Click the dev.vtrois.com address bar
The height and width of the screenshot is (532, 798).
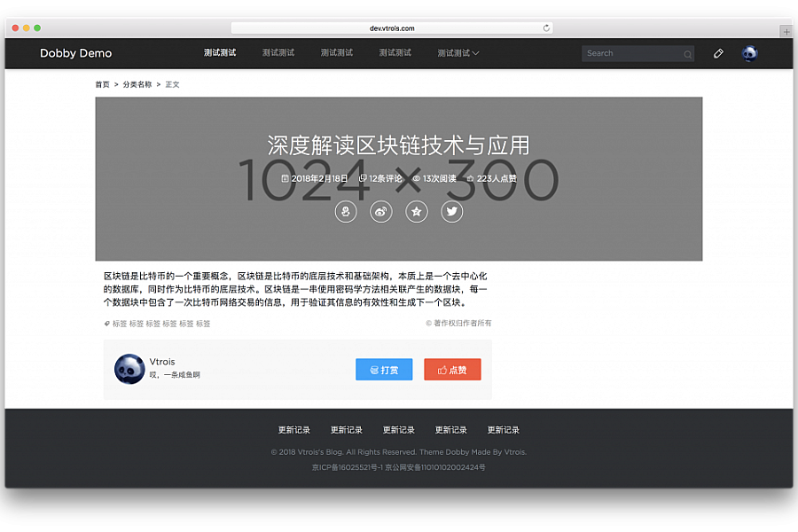pyautogui.click(x=392, y=28)
